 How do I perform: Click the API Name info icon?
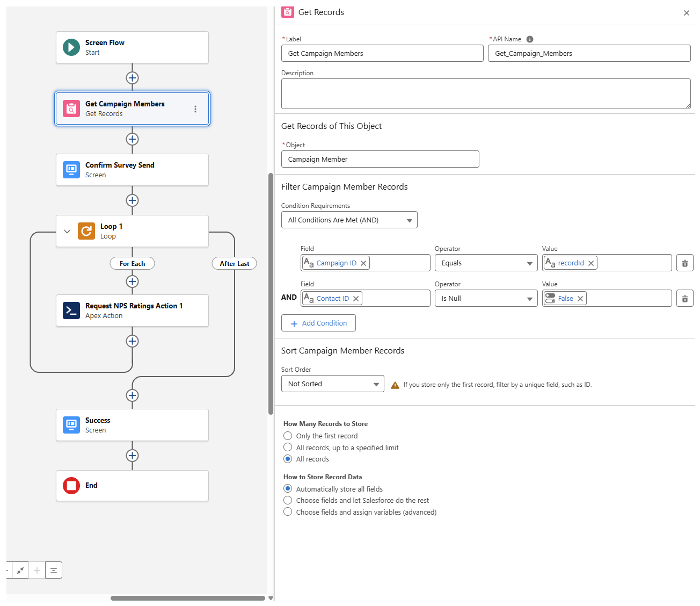click(530, 39)
